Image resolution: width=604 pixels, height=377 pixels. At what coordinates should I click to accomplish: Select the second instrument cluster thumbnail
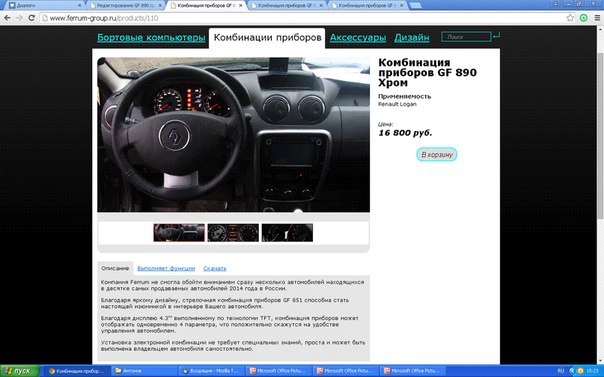[233, 233]
